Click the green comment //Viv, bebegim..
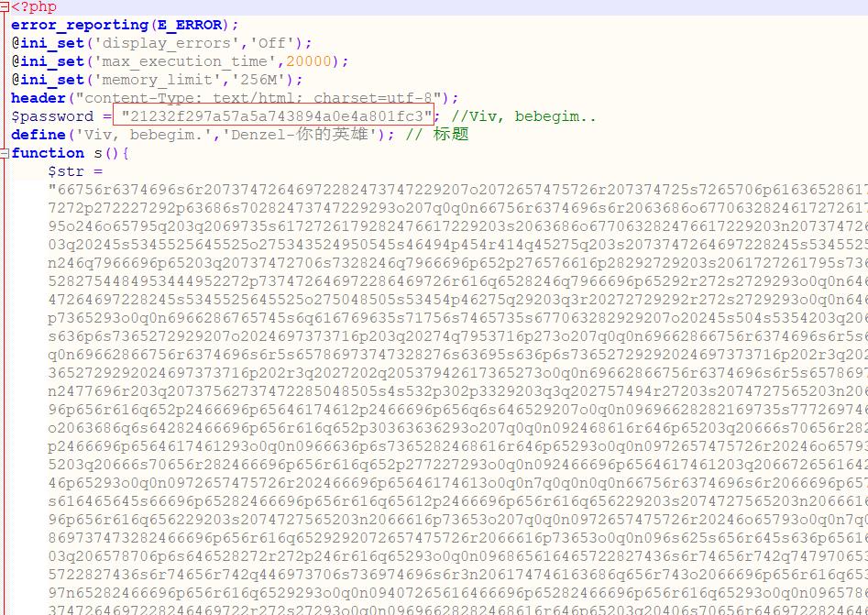The image size is (868, 615). [523, 116]
